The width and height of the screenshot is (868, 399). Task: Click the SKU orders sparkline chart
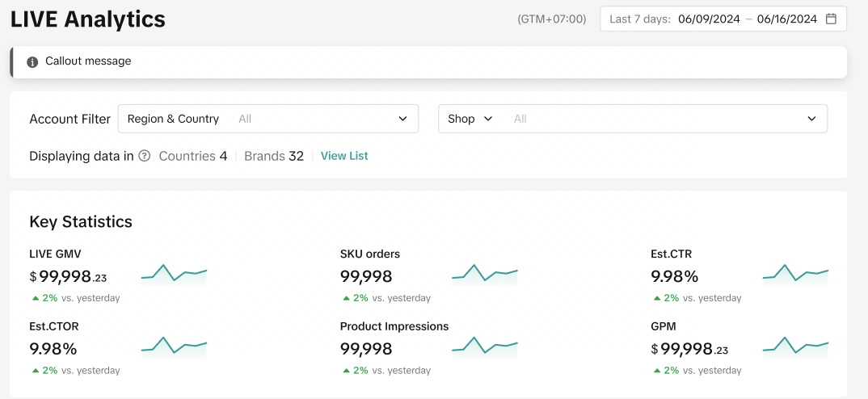click(485, 274)
